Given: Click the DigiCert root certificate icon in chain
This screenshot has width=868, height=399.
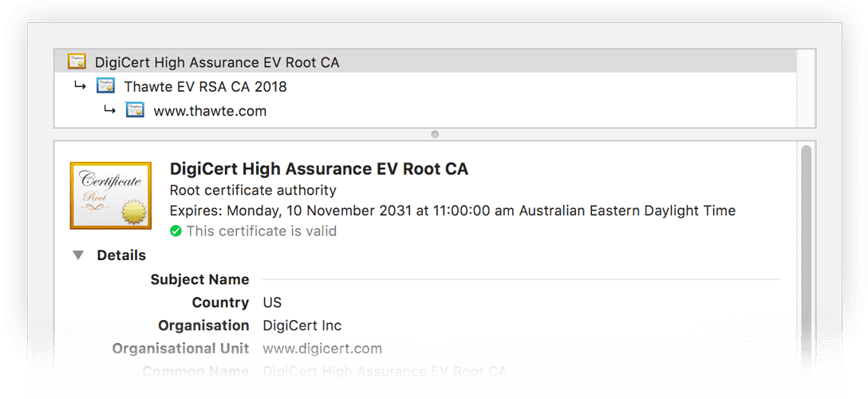Looking at the screenshot, I should [77, 61].
